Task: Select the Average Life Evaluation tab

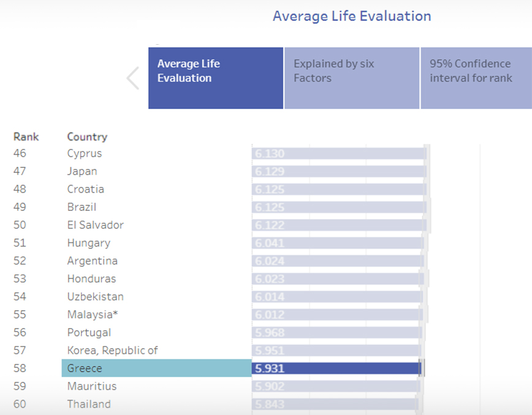Action: [x=216, y=78]
